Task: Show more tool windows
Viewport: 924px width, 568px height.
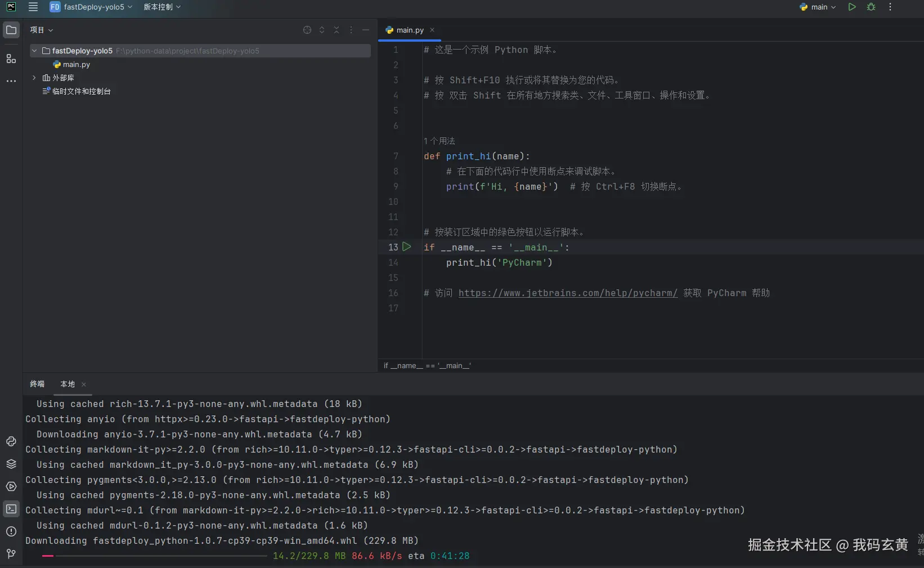Action: point(11,81)
